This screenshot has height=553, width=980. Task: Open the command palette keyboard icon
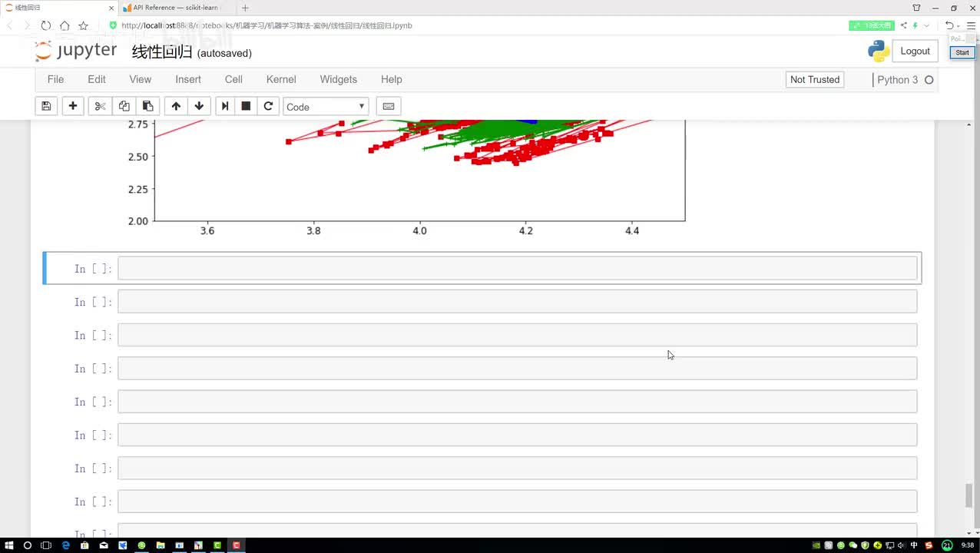[389, 106]
